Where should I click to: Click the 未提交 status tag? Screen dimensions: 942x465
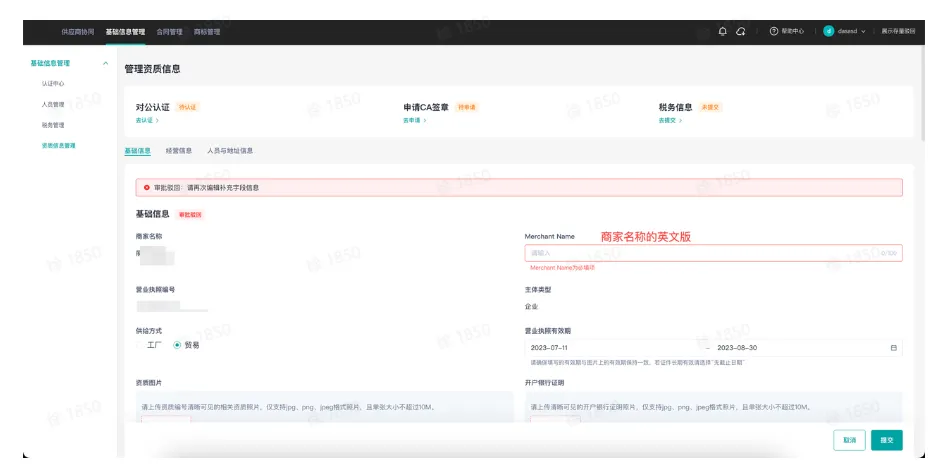pos(710,107)
